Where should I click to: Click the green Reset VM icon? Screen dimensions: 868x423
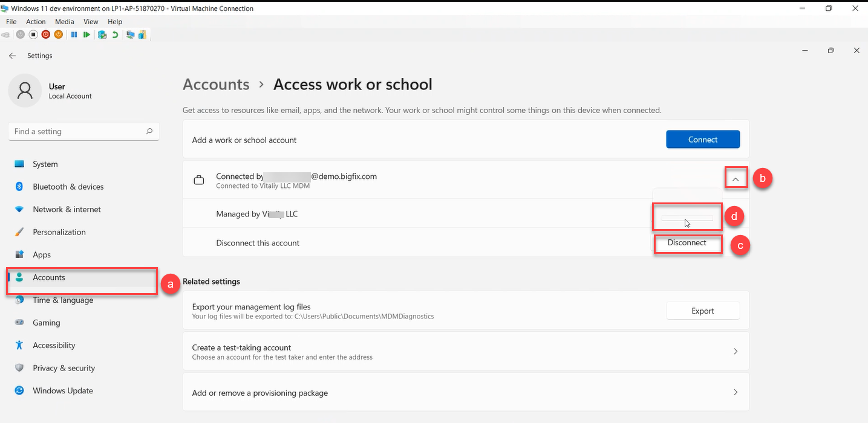pyautogui.click(x=87, y=35)
